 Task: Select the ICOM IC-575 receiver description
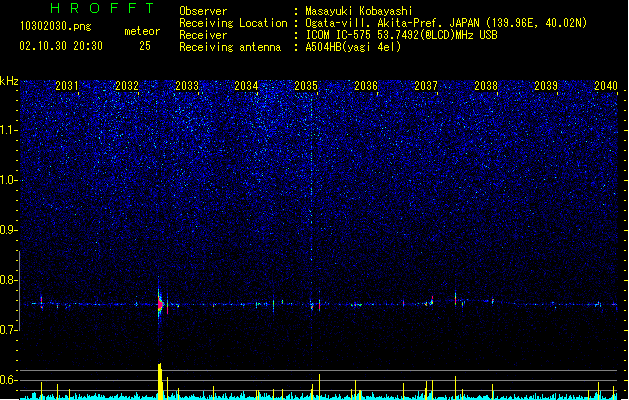click(401, 35)
